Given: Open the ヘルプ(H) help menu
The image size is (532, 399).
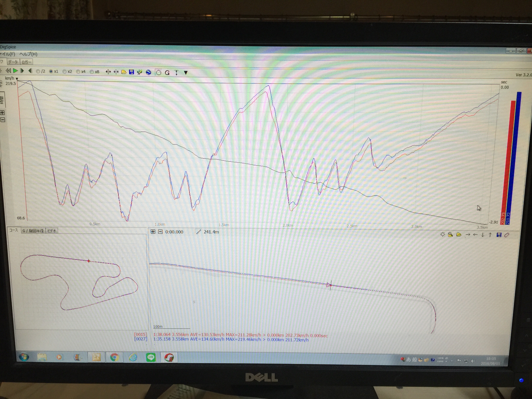Looking at the screenshot, I should tap(28, 54).
